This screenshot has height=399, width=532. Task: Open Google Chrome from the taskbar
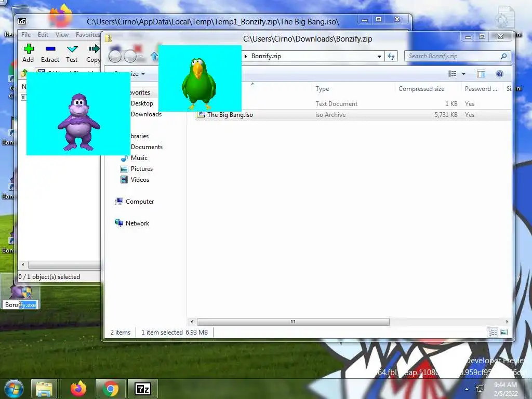[111, 389]
